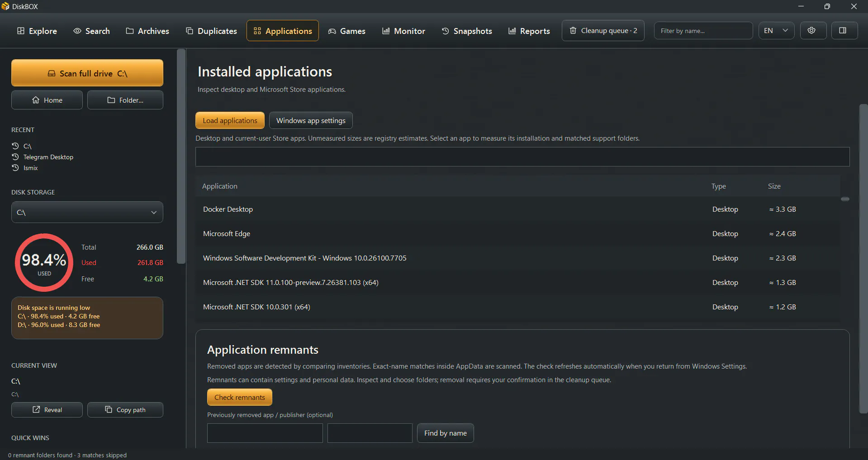Image resolution: width=868 pixels, height=460 pixels.
Task: Sort by Application column header
Action: click(220, 186)
